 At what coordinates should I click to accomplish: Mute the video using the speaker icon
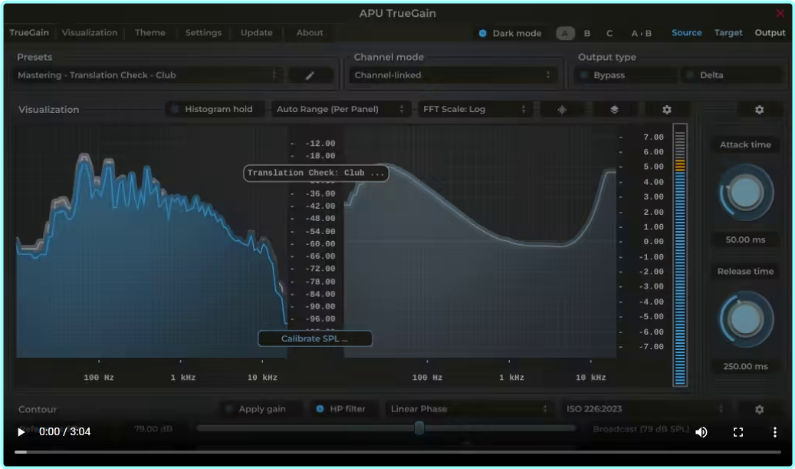[x=701, y=432]
